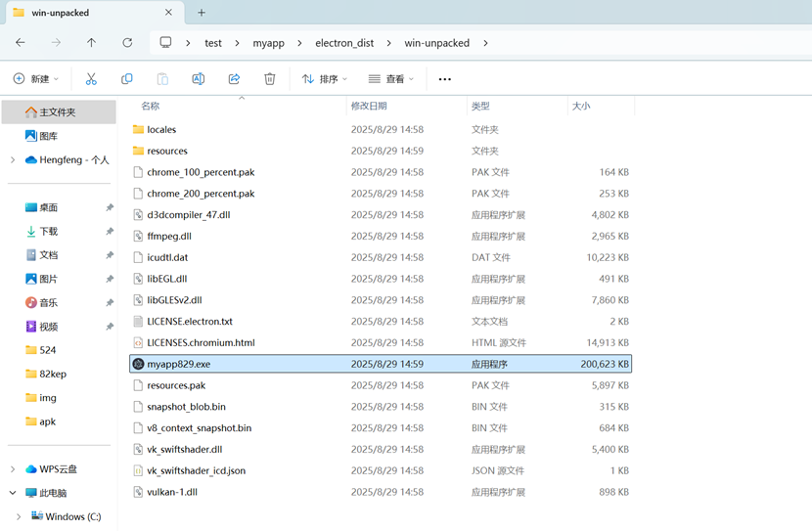Screen dimensions: 812x531
Task: Refresh the folder view
Action: 127,42
